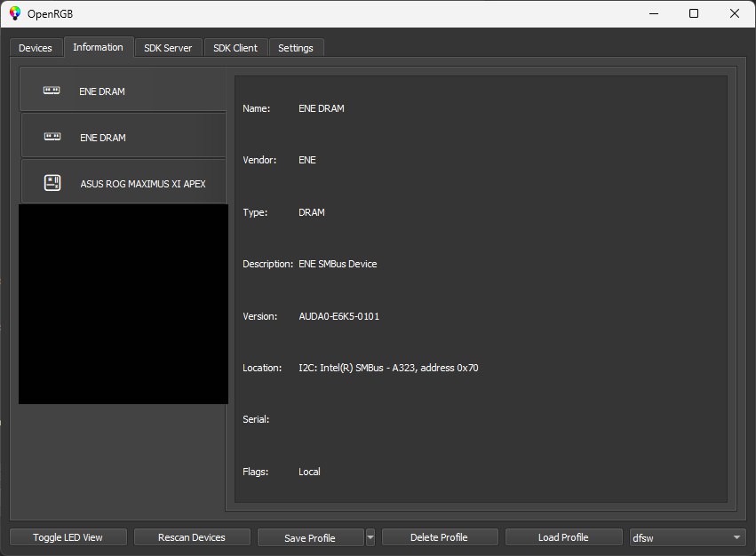This screenshot has height=556, width=756.
Task: Click the Serial: label
Action: coord(256,419)
